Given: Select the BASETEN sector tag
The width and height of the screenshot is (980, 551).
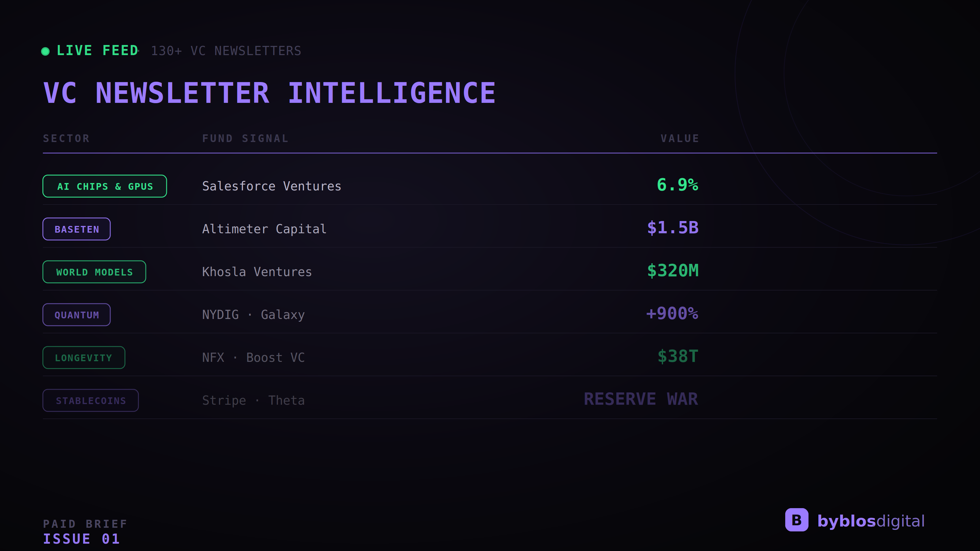Looking at the screenshot, I should (77, 229).
